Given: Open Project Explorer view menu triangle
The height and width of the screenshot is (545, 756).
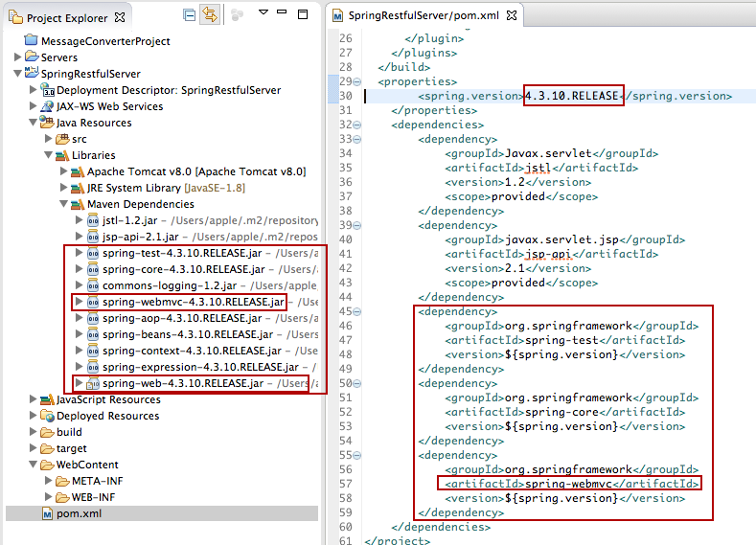Looking at the screenshot, I should (x=263, y=12).
